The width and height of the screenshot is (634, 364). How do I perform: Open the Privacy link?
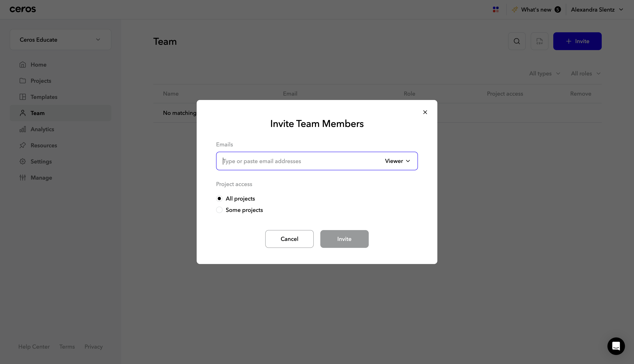(93, 347)
